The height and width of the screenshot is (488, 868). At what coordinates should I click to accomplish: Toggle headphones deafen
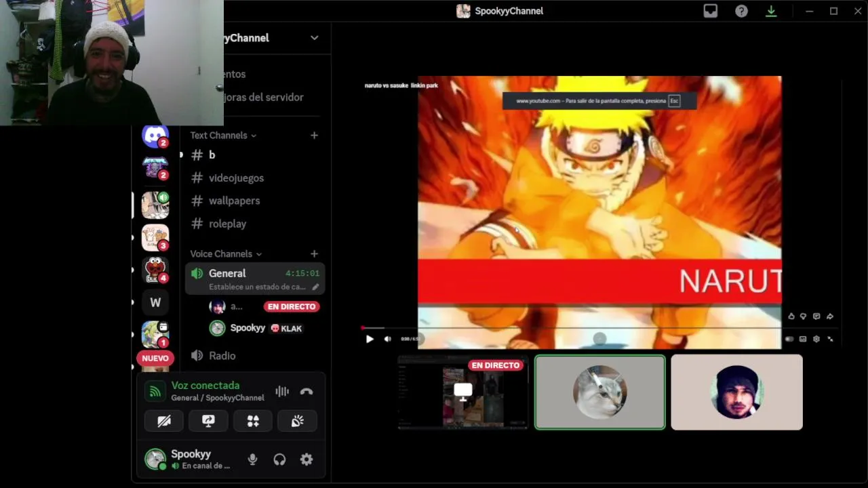pos(279,460)
